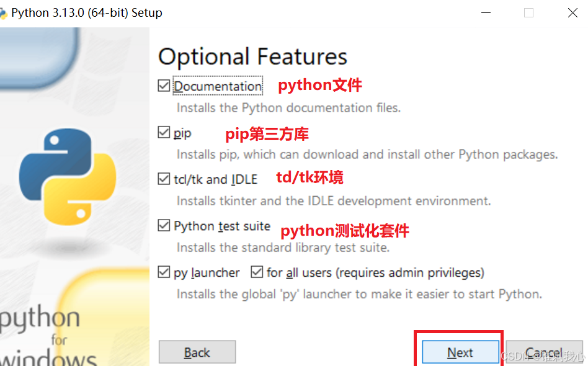Click the Documentation label text

pos(218,86)
